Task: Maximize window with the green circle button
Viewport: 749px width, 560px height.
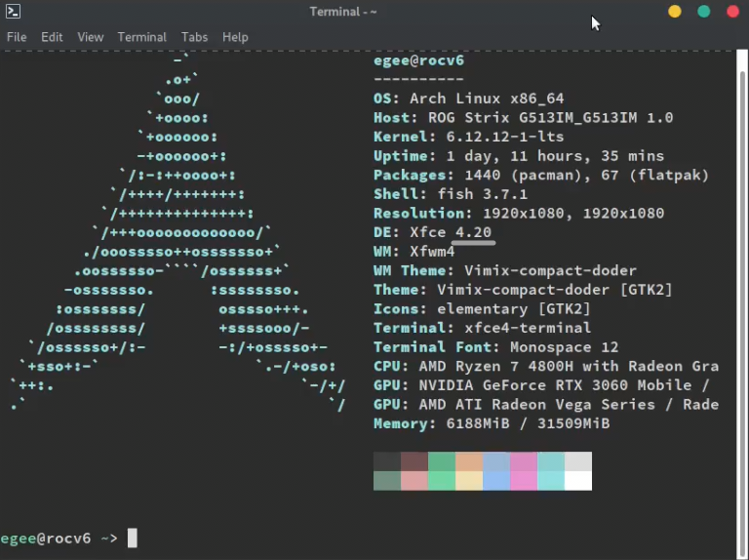Action: click(x=704, y=12)
